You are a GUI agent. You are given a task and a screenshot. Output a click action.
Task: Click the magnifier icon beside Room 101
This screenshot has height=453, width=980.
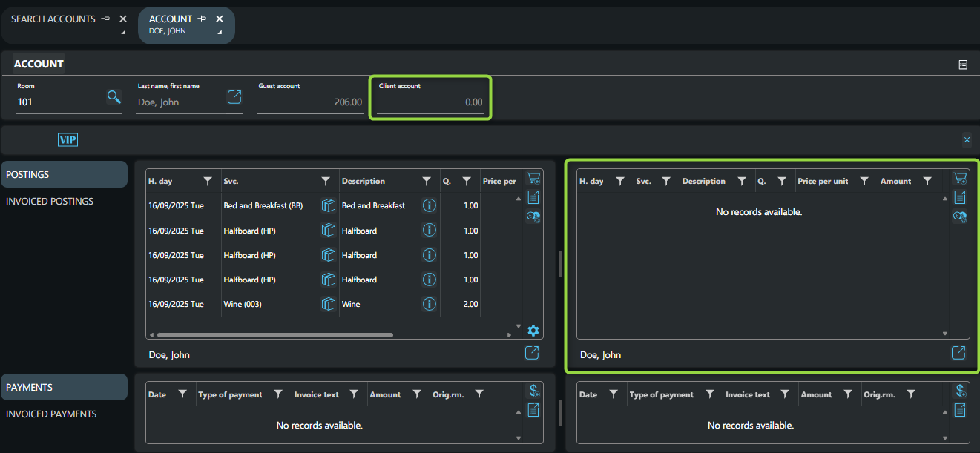(114, 97)
